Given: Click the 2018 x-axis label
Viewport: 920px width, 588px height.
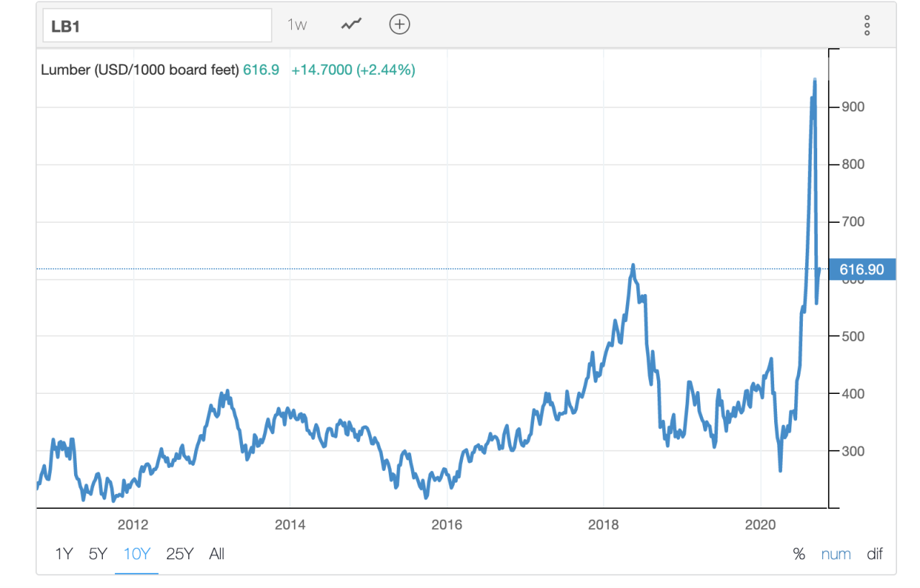Looking at the screenshot, I should pos(603,524).
